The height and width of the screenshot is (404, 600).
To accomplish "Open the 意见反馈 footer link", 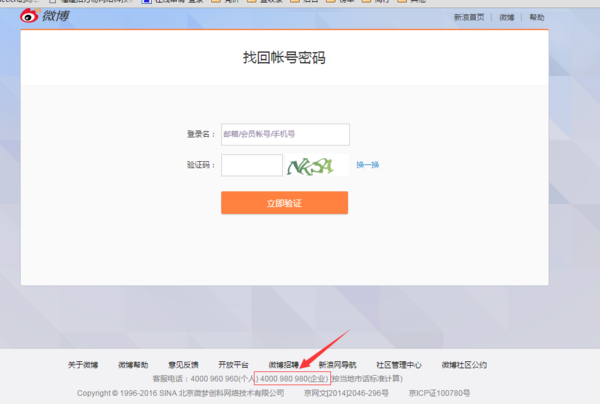I will pyautogui.click(x=183, y=365).
